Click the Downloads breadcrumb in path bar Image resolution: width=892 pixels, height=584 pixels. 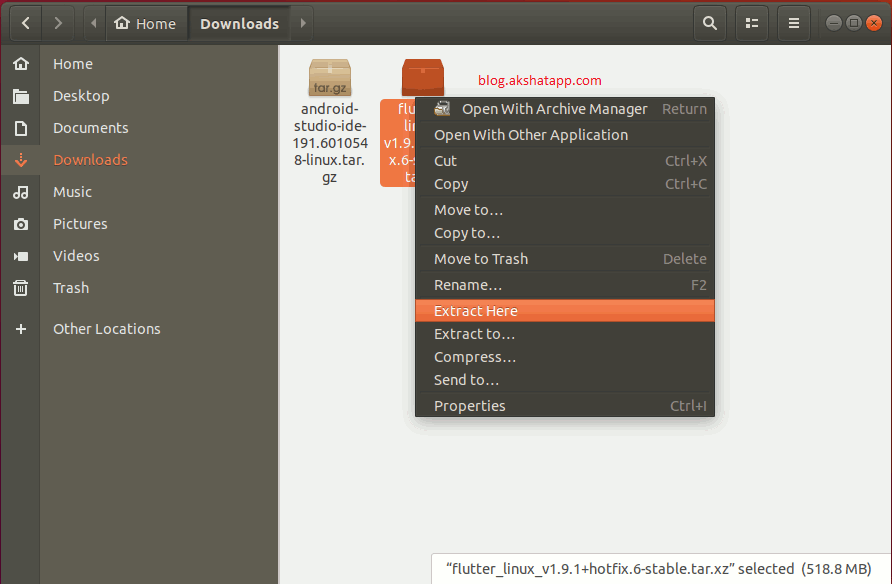click(240, 23)
